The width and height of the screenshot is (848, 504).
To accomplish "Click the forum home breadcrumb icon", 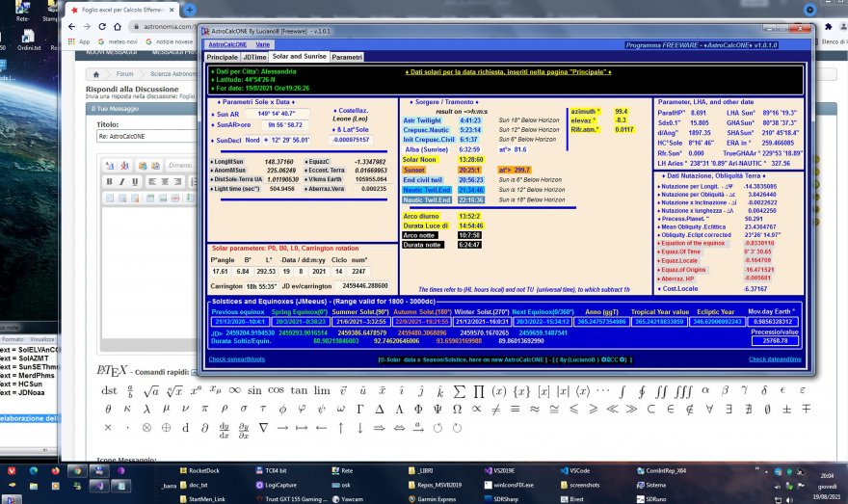I will tap(95, 73).
